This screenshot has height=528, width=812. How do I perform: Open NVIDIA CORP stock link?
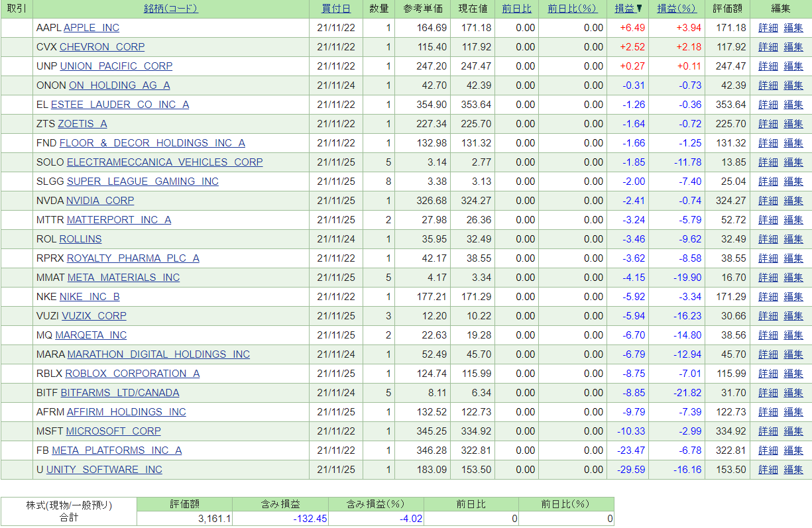tap(100, 201)
